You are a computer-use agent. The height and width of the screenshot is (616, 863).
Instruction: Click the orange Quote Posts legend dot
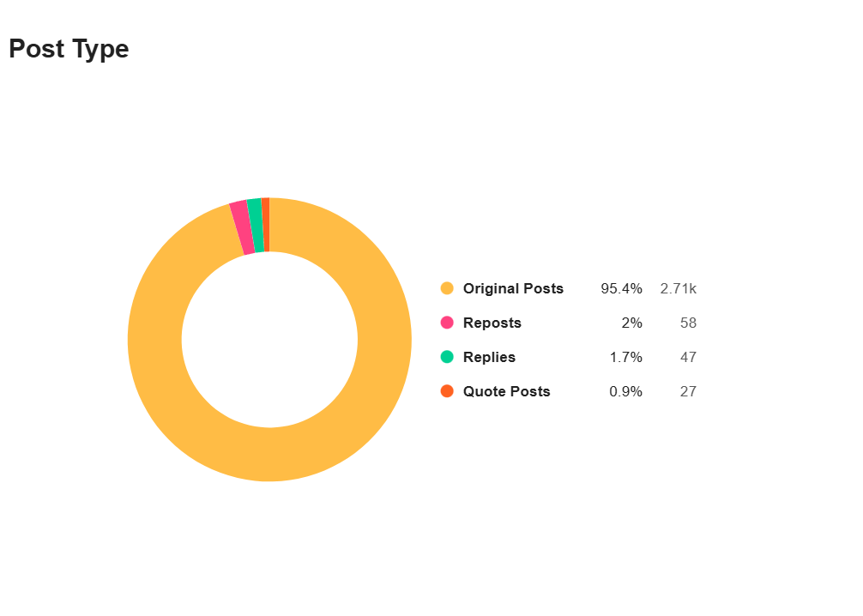[x=447, y=391]
